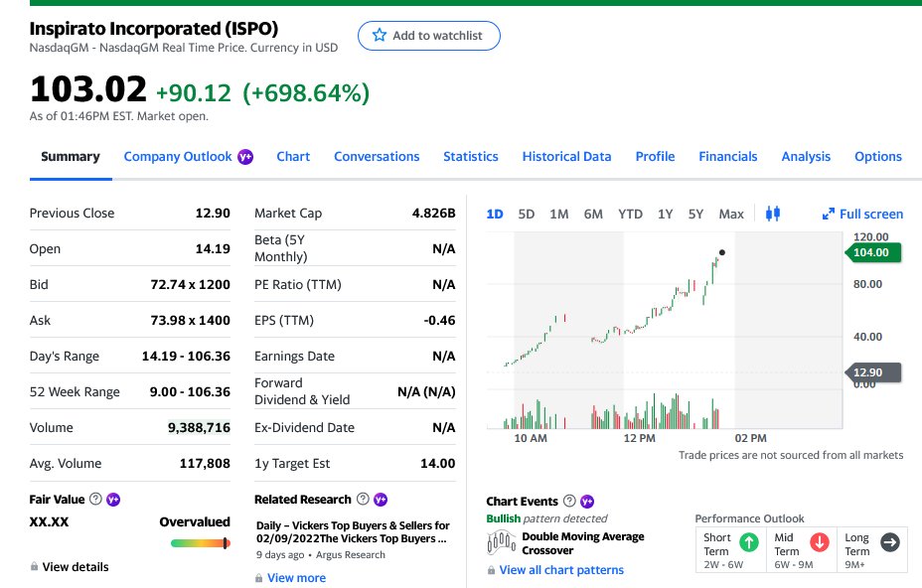Click the Related Research help question mark icon

[363, 500]
